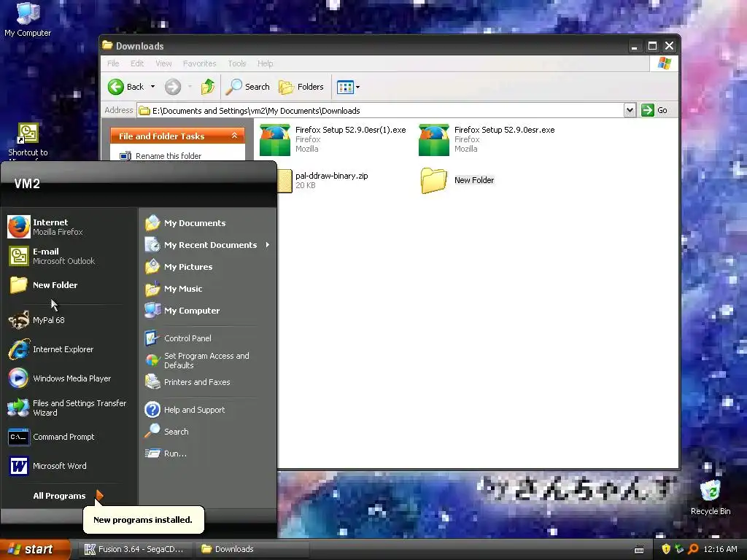
Task: Click Search toolbar button in Downloads
Action: (x=248, y=87)
